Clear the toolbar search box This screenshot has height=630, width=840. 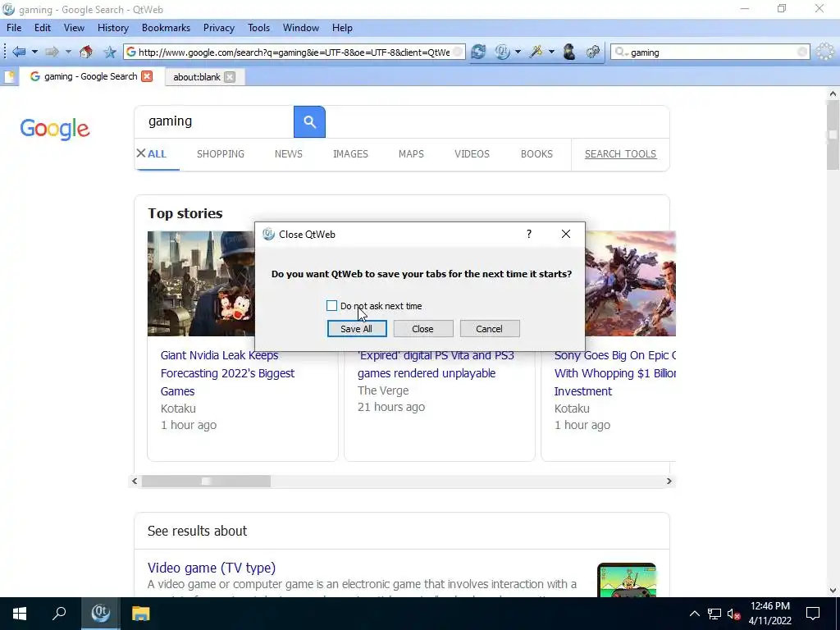tap(802, 52)
